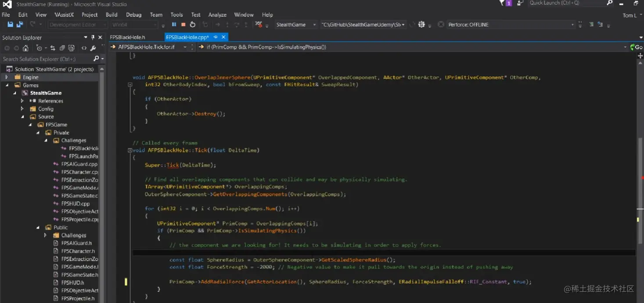Click the uncomment lines toolbar icon
Screen dimensions: 644x303
(x=601, y=25)
